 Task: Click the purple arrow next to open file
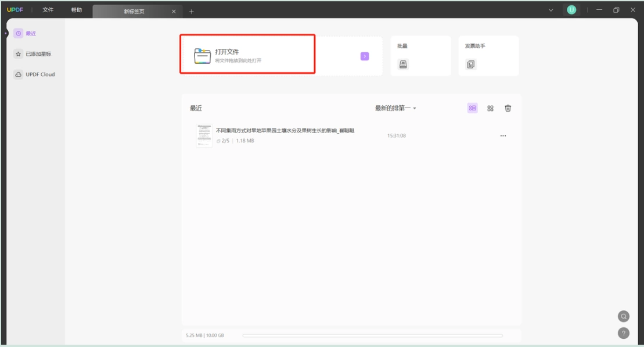365,56
